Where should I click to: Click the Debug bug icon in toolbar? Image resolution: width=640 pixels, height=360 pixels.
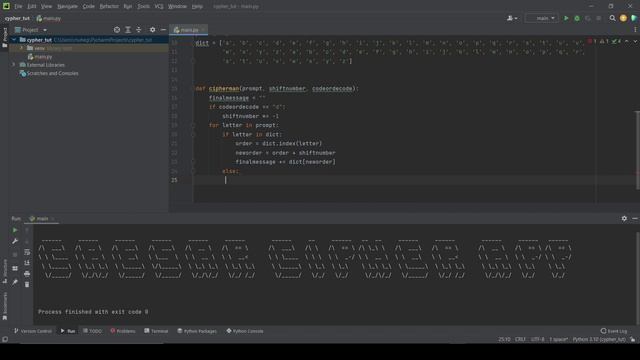click(x=577, y=18)
